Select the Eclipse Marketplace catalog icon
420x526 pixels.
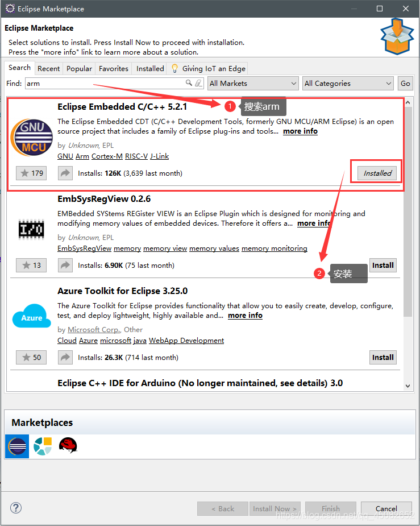tap(17, 446)
